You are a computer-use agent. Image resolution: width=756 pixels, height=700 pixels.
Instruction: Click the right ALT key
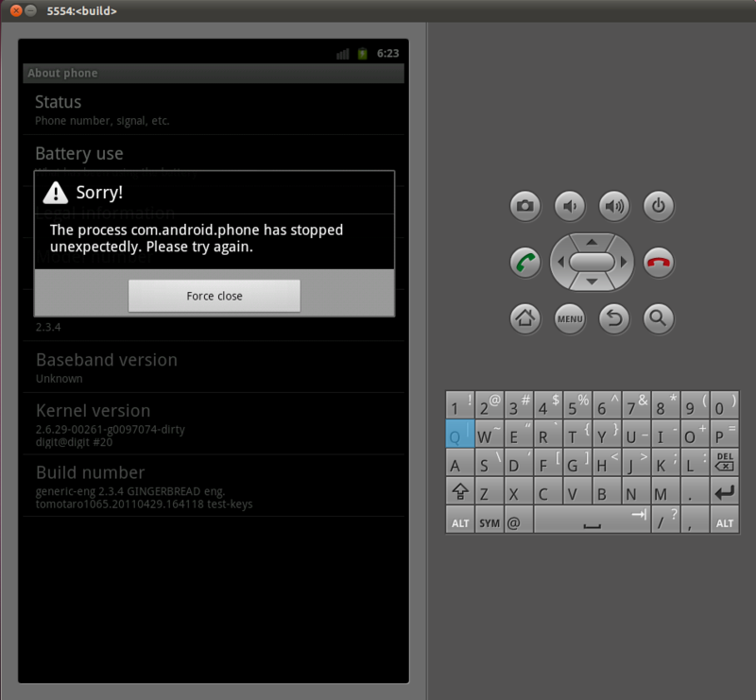(724, 520)
